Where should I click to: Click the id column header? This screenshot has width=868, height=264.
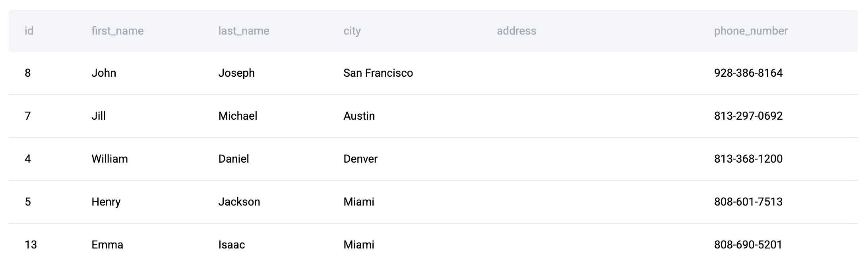click(x=29, y=31)
